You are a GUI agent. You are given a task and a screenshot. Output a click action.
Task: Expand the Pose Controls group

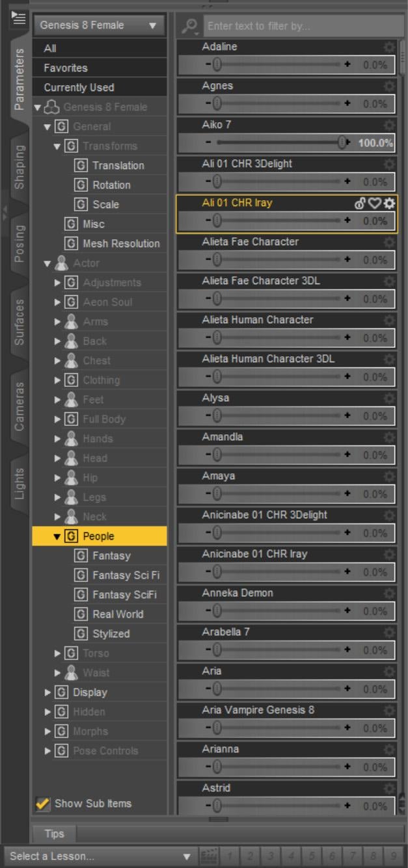pos(47,751)
